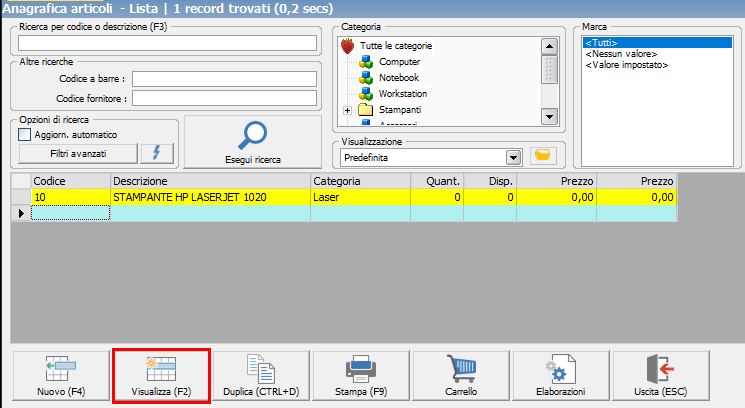Click the blue shopping cart icon
The image size is (745, 408).
coord(461,369)
